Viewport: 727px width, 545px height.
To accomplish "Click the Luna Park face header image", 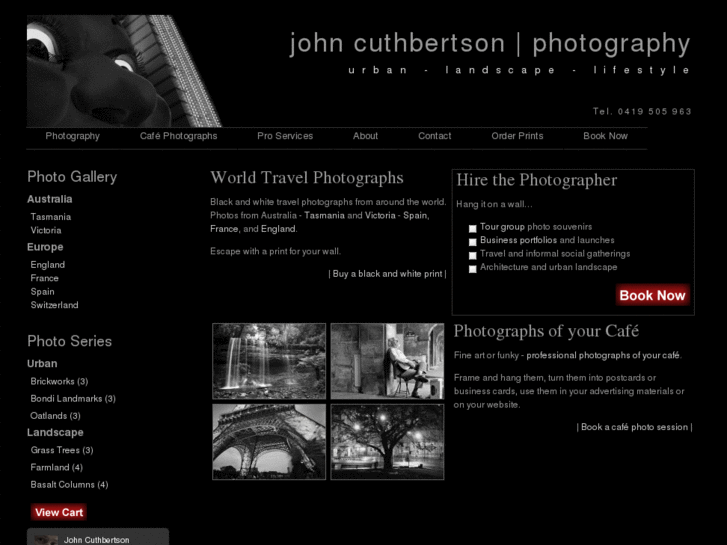I will (x=124, y=71).
